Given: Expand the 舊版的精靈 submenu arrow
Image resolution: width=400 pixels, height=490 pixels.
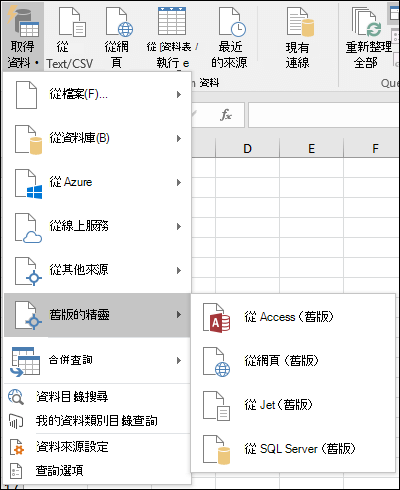Looking at the screenshot, I should pos(179,314).
